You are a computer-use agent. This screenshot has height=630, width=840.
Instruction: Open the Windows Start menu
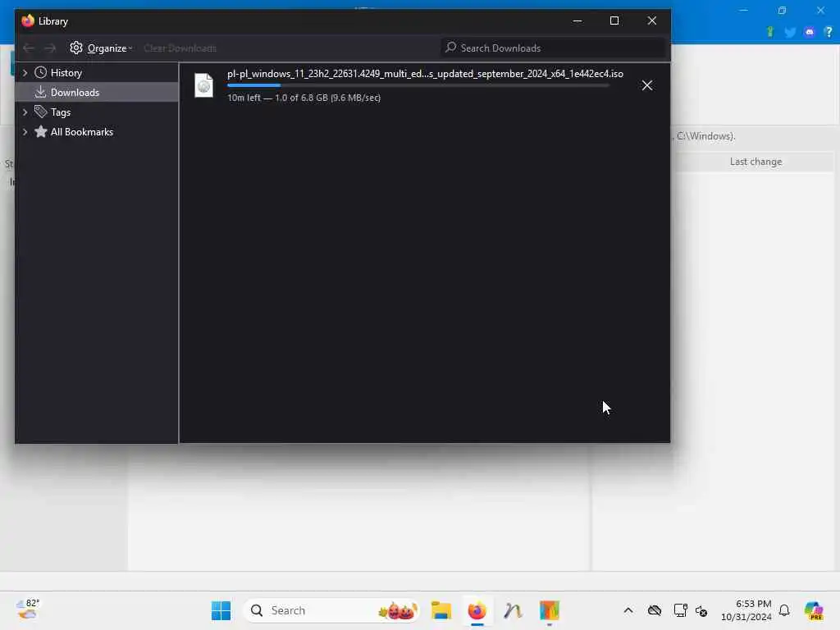tap(221, 610)
